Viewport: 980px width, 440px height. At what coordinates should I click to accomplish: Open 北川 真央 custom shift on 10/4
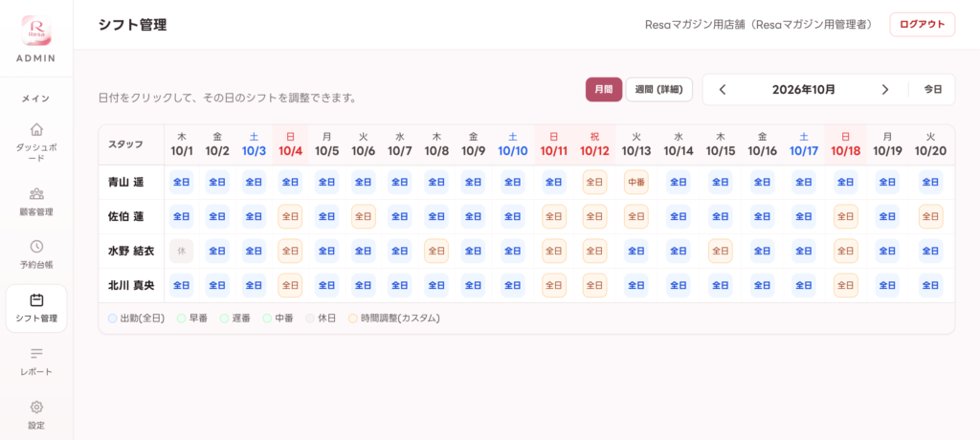[291, 285]
